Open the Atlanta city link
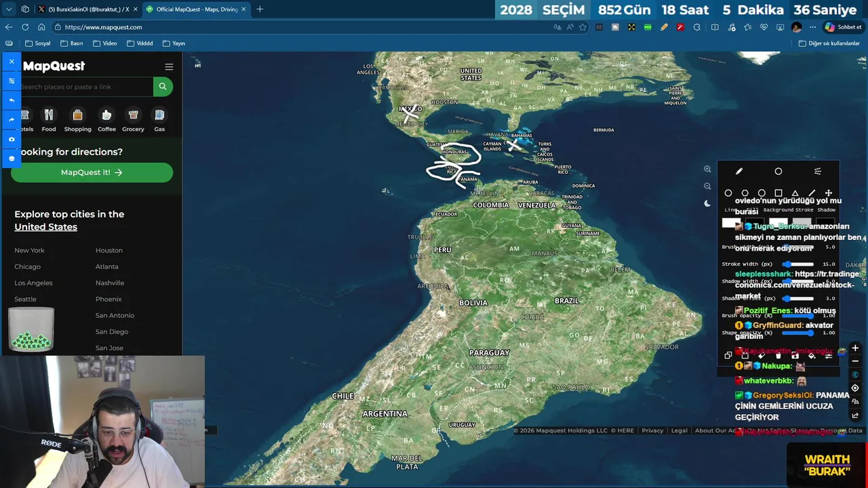The image size is (868, 488). [x=107, y=266]
